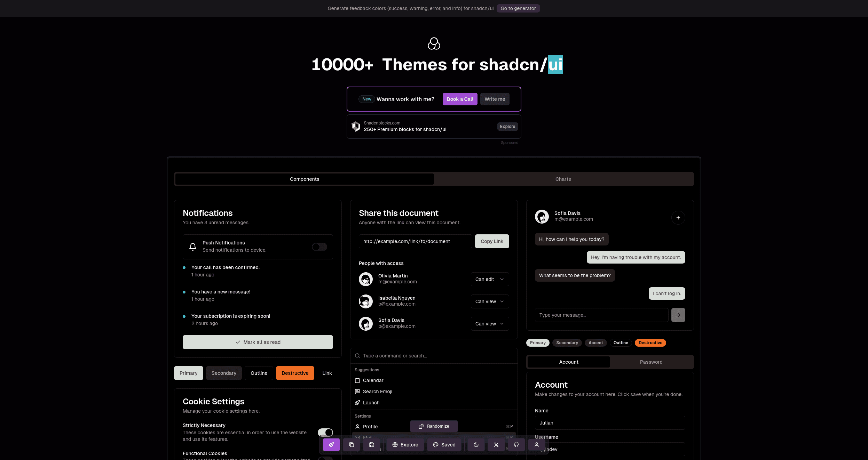The width and height of the screenshot is (868, 460).
Task: Click the search magnifier in command box
Action: click(357, 356)
